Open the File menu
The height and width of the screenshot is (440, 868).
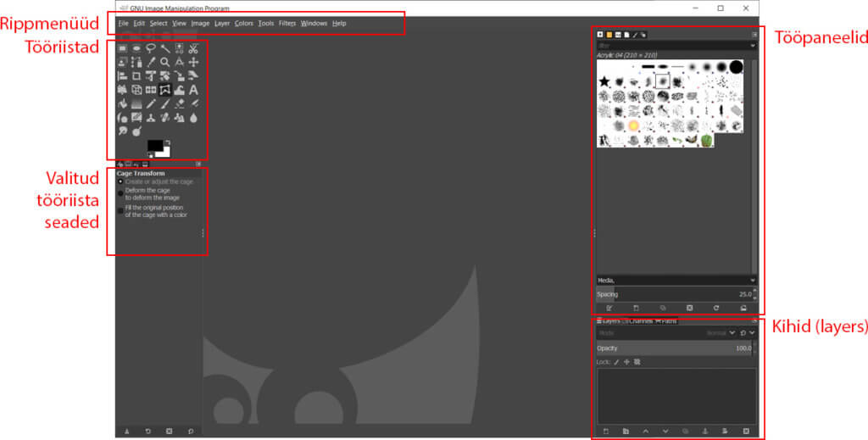coord(124,23)
